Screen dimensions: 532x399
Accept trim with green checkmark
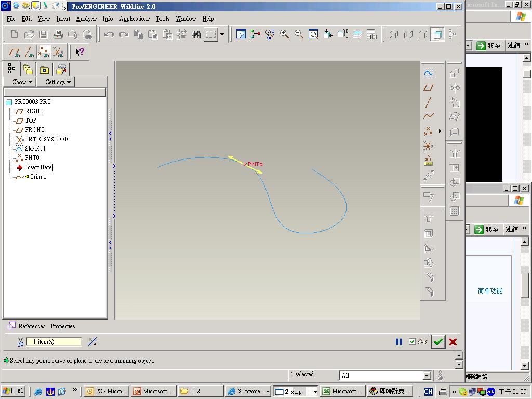[x=438, y=342]
